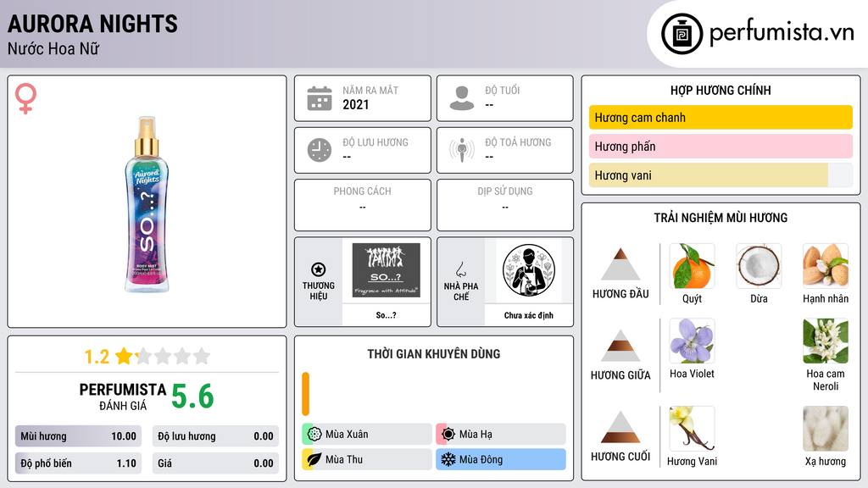This screenshot has width=868, height=488.
Task: Click the Nước Hoa Nữ subtitle
Action: pyautogui.click(x=53, y=48)
